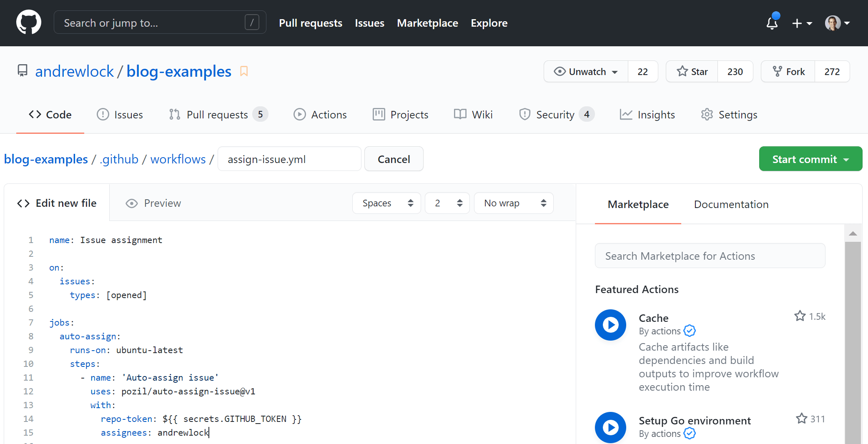Edit the assign-issue.yml filename field
This screenshot has width=868, height=444.
click(289, 159)
